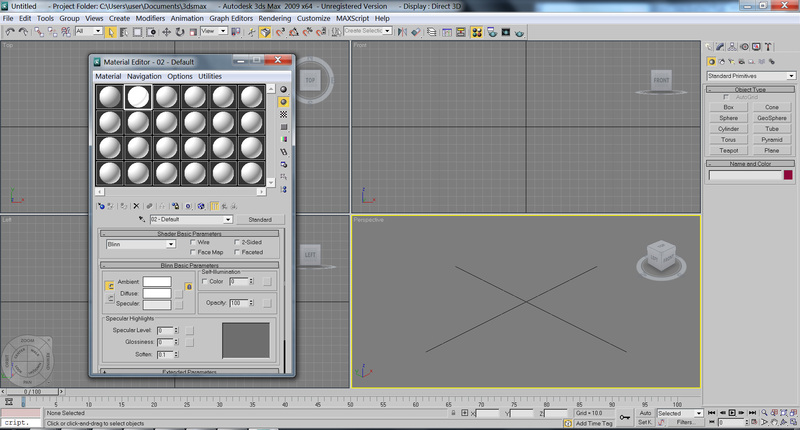Open Utilities menu in Material Editor
This screenshot has height=430, width=800.
pyautogui.click(x=210, y=76)
